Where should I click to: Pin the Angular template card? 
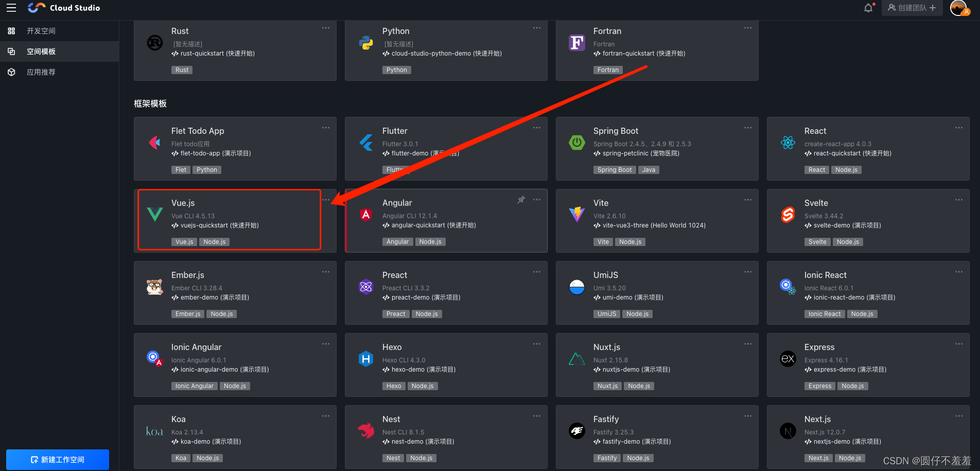pos(521,200)
